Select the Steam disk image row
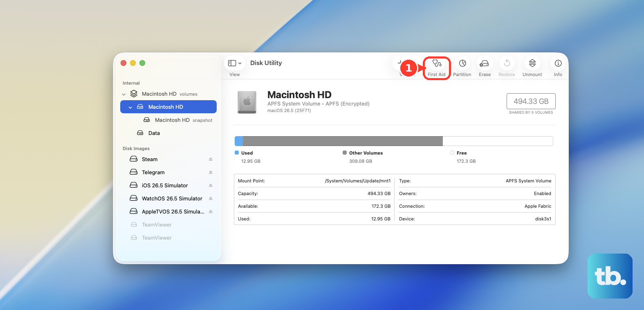Image resolution: width=644 pixels, height=310 pixels. [x=168, y=159]
